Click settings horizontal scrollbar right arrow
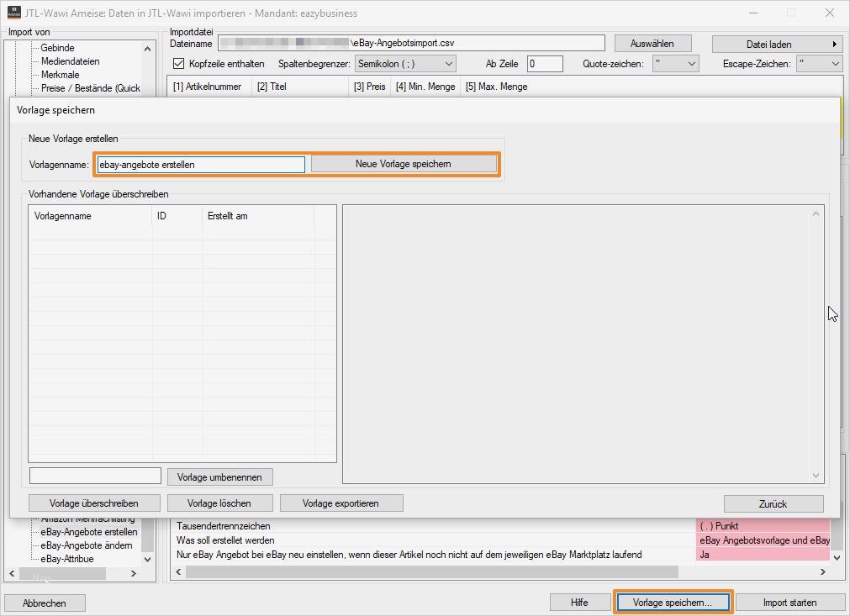 (x=823, y=571)
